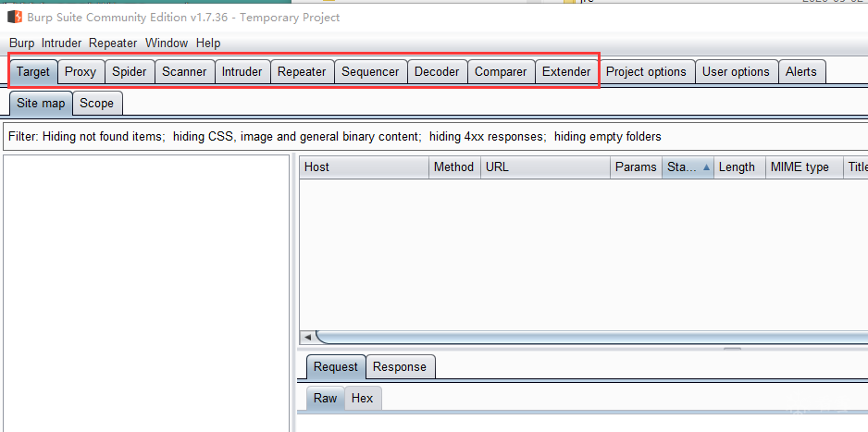Open the Window menu
Image resolution: width=868 pixels, height=432 pixels.
167,43
